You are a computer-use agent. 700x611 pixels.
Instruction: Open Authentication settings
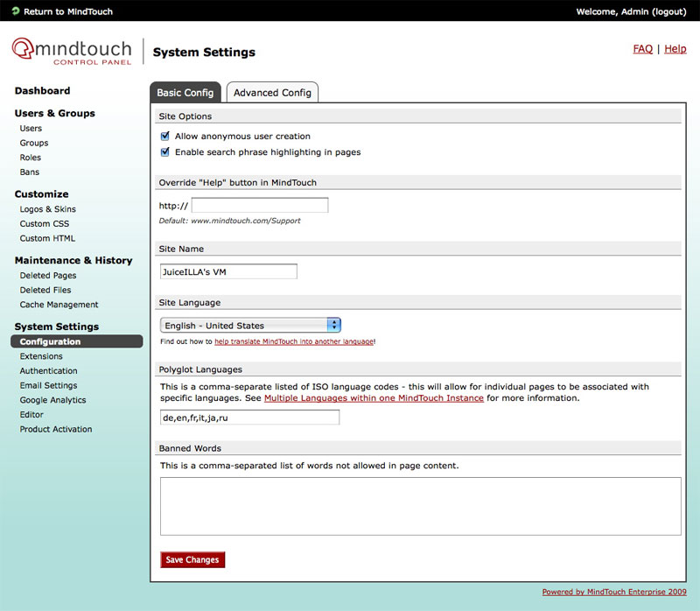point(48,370)
